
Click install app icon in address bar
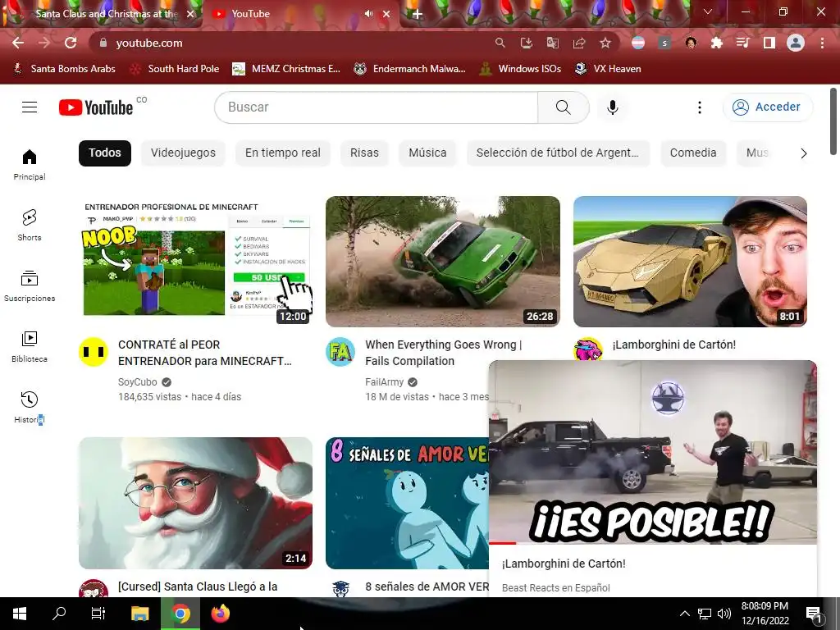(x=526, y=43)
